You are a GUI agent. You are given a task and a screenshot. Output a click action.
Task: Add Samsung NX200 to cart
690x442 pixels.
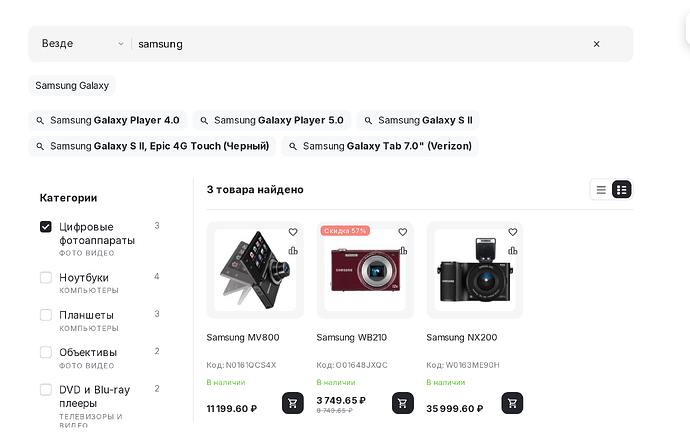coord(512,403)
